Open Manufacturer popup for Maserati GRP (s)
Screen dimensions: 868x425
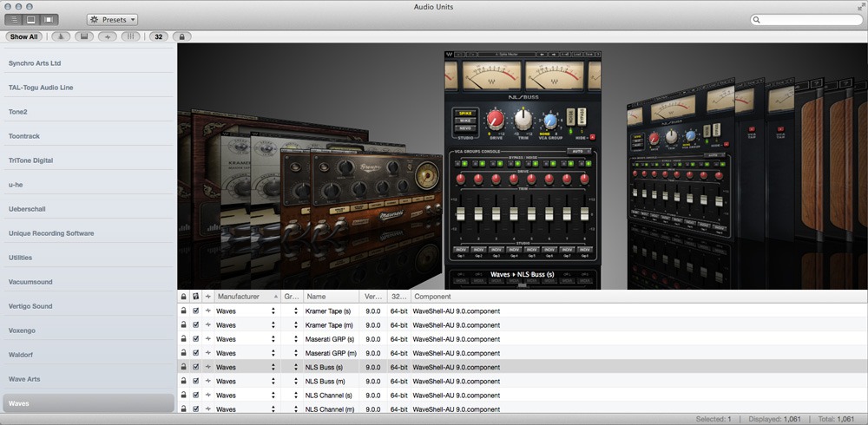point(273,338)
